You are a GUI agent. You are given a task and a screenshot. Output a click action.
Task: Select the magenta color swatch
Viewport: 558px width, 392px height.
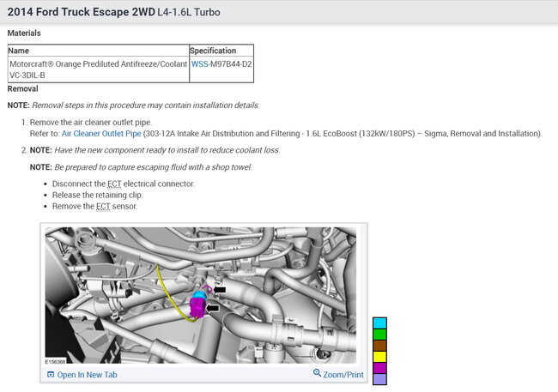380,368
